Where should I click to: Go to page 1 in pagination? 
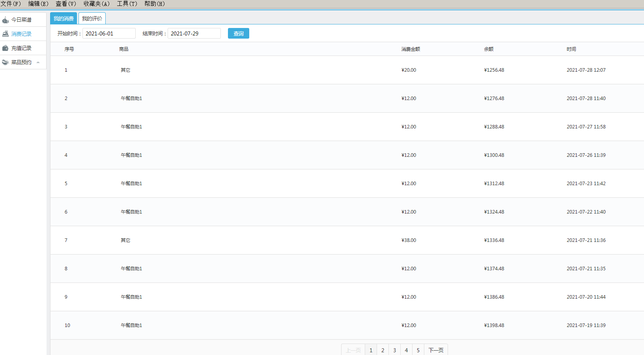pos(371,350)
